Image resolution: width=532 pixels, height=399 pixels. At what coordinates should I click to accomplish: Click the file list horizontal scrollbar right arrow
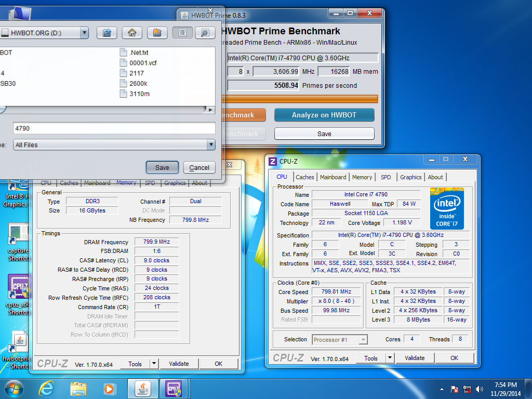click(x=211, y=110)
